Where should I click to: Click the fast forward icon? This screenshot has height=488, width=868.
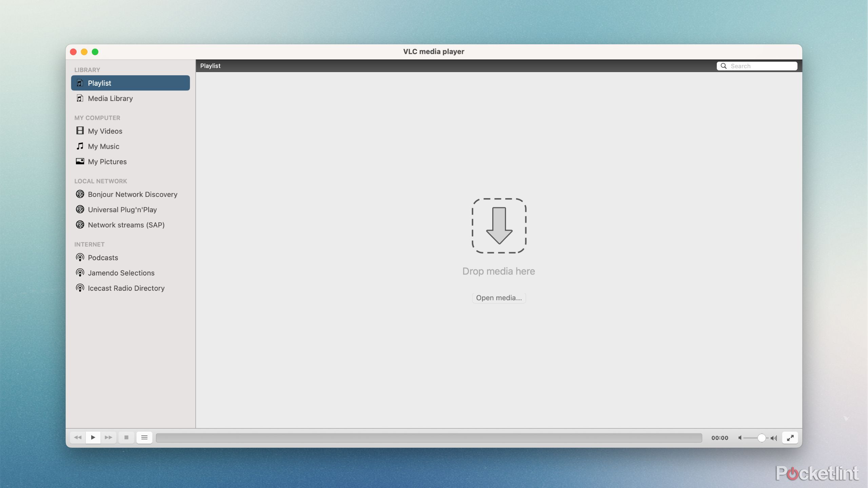click(x=107, y=438)
